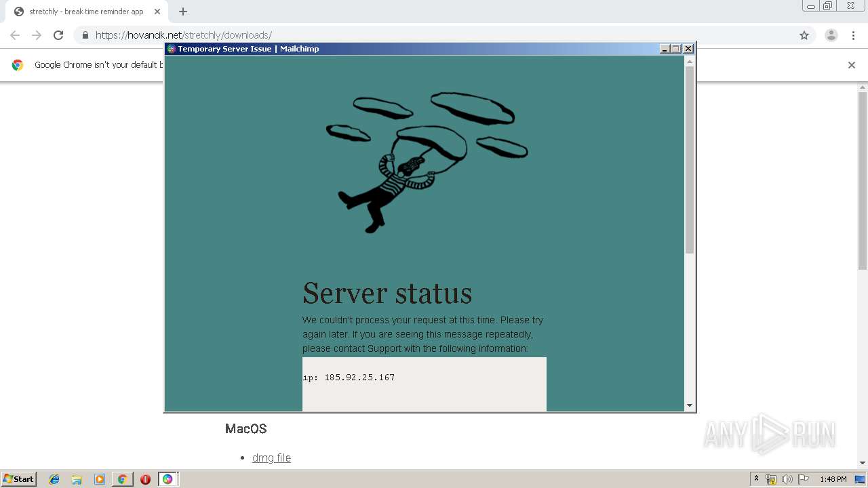Image resolution: width=868 pixels, height=488 pixels.
Task: Click Chrome's back navigation arrow
Action: [x=15, y=35]
